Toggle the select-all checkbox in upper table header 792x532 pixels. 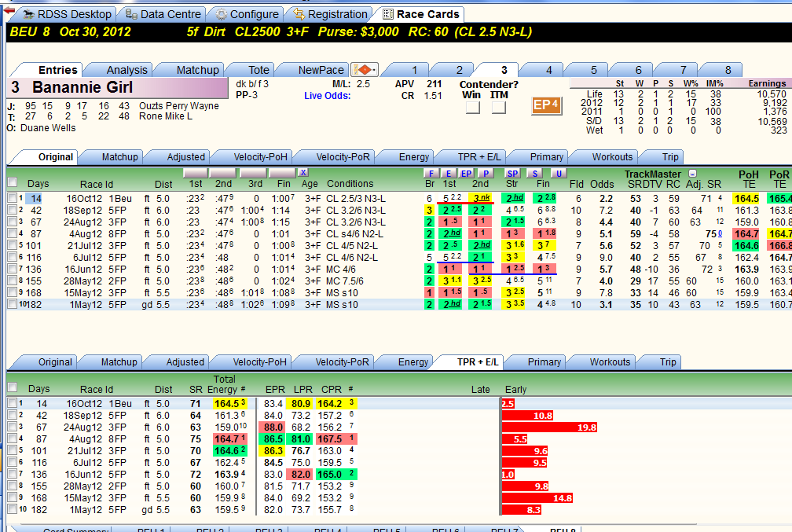tap(13, 182)
